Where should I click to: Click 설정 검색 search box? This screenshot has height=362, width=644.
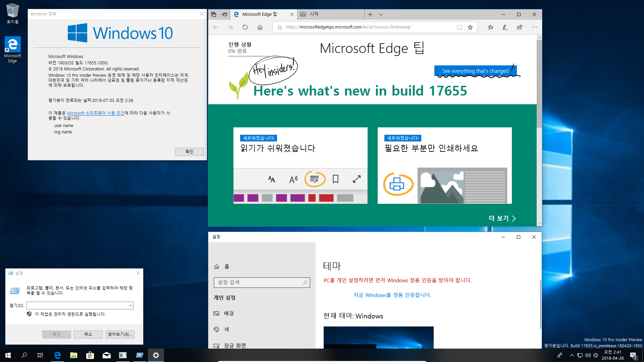262,283
